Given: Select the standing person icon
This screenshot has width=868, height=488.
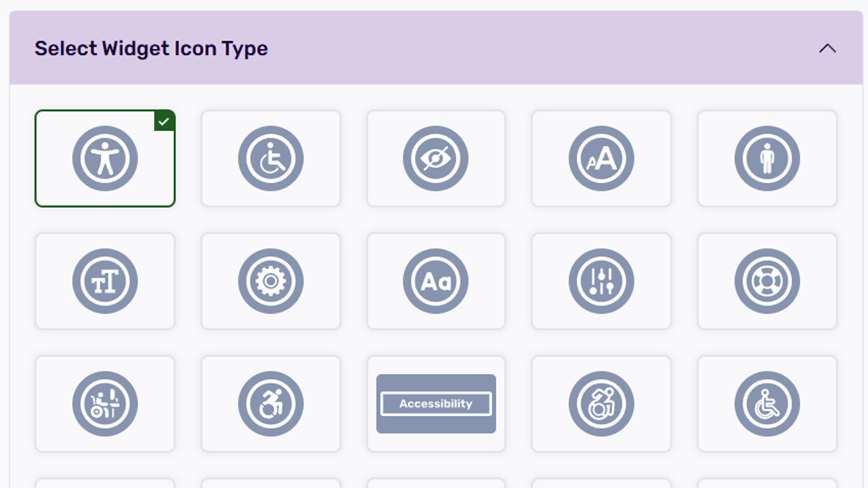Looking at the screenshot, I should [767, 159].
